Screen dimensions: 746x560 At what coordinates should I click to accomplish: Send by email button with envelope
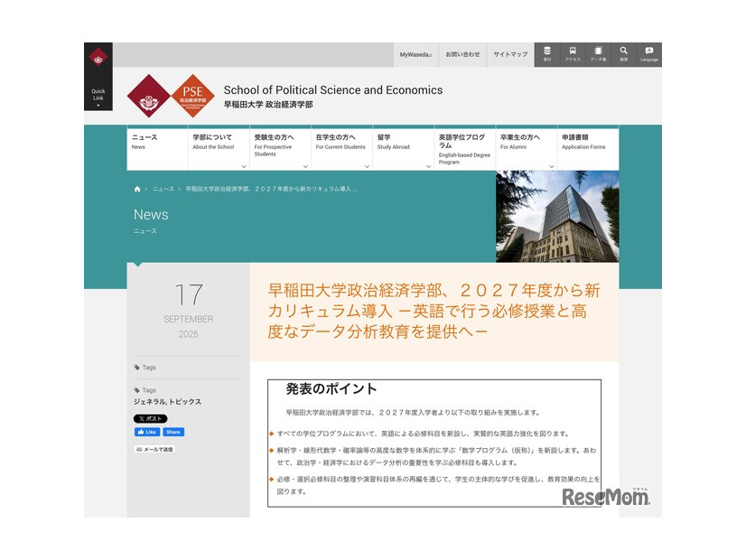pos(154,449)
